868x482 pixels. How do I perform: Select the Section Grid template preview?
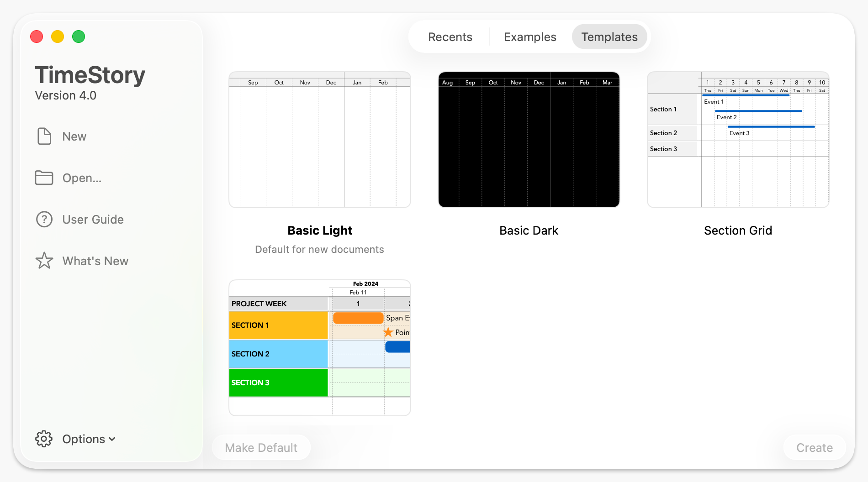[x=737, y=138]
